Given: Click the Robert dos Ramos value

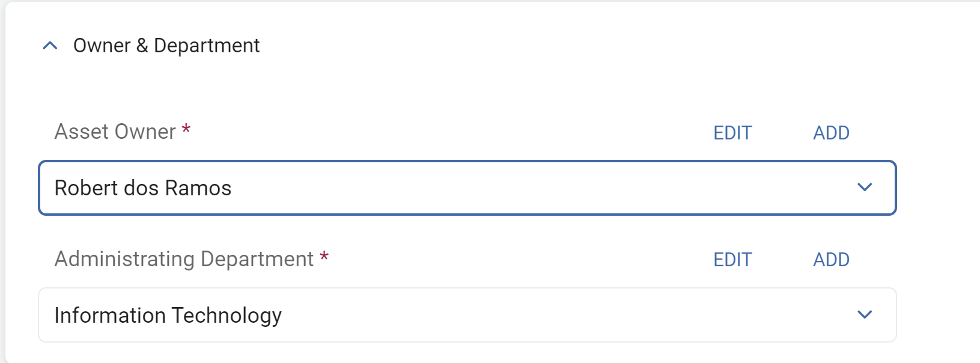Looking at the screenshot, I should coord(143,188).
